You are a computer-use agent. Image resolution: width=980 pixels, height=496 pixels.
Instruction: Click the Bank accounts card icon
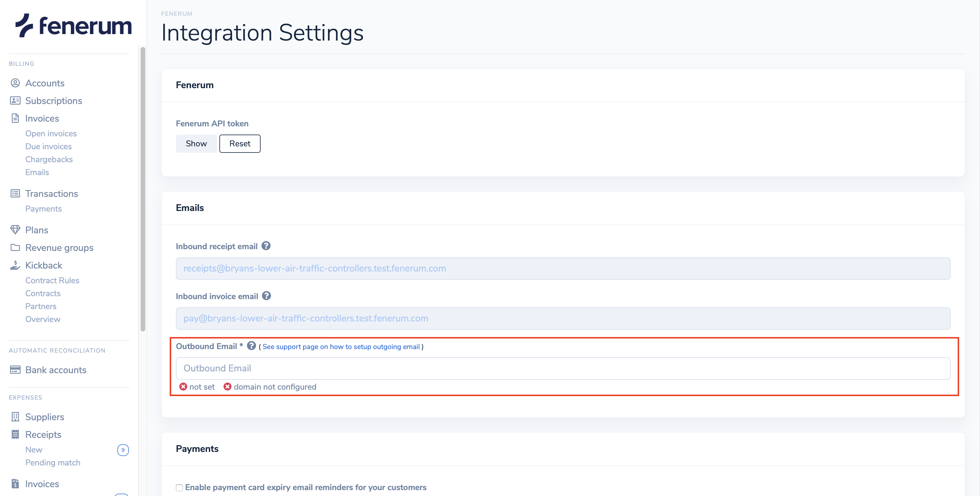[x=15, y=370]
